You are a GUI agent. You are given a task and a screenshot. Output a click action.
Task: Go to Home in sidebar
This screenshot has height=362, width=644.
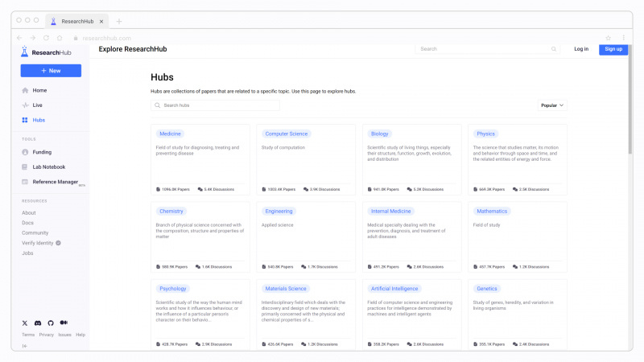39,90
